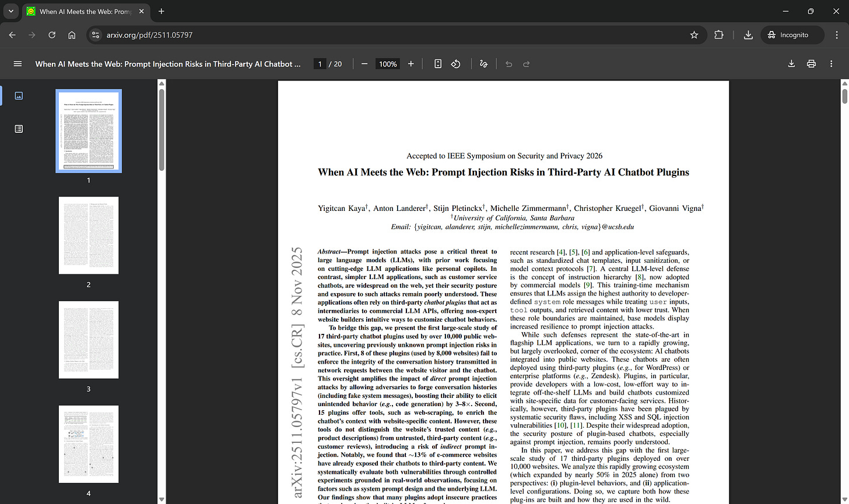849x504 pixels.
Task: Open a new browser tab
Action: pos(161,10)
